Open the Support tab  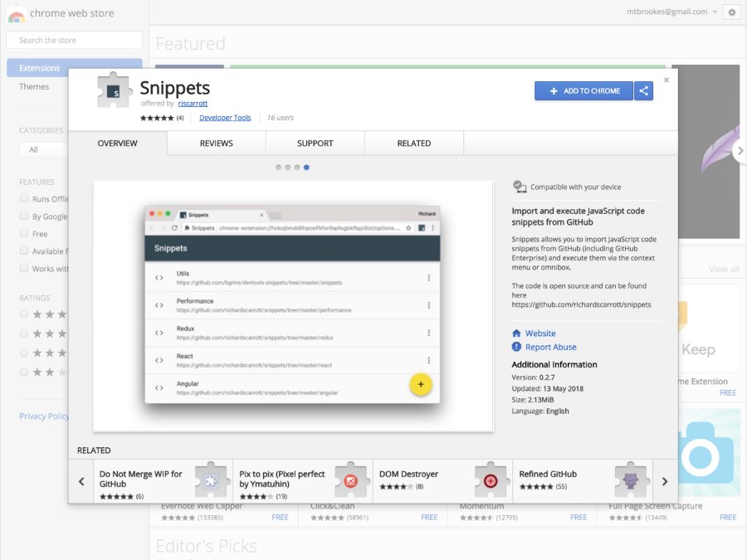click(x=315, y=143)
